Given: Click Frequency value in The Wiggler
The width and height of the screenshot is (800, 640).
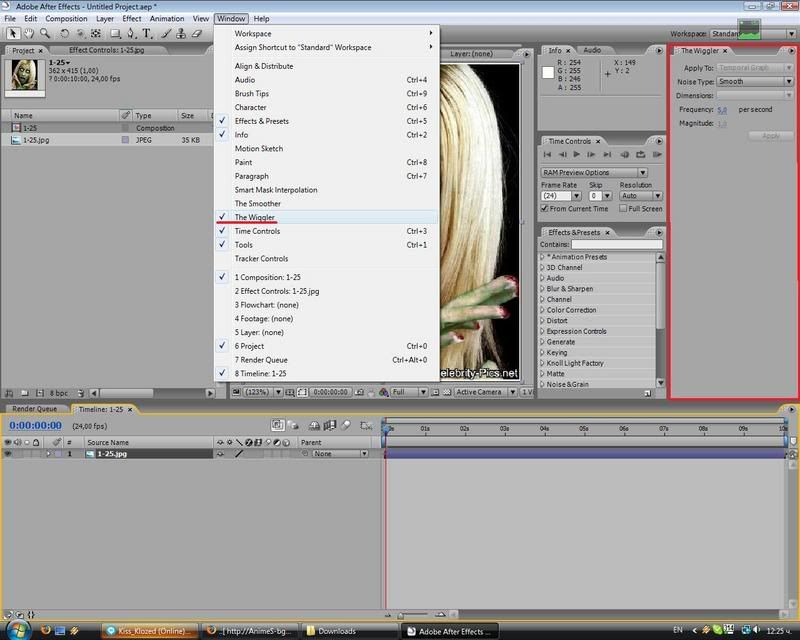Looking at the screenshot, I should click(x=722, y=110).
